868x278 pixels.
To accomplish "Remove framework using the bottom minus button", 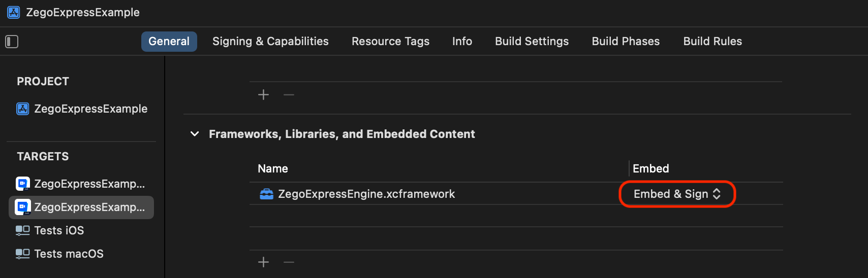I will pyautogui.click(x=289, y=262).
